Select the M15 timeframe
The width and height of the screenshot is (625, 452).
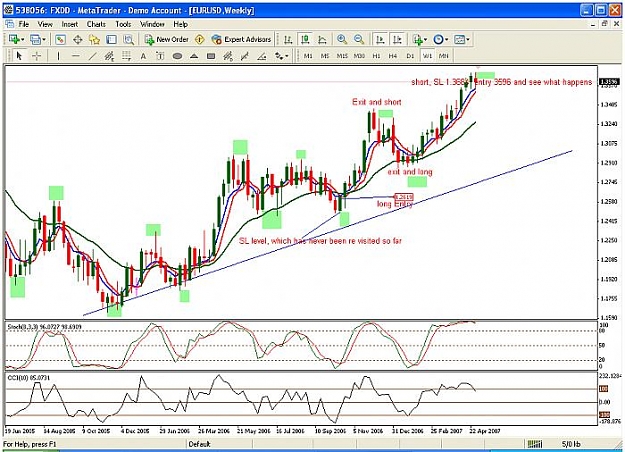tap(342, 56)
